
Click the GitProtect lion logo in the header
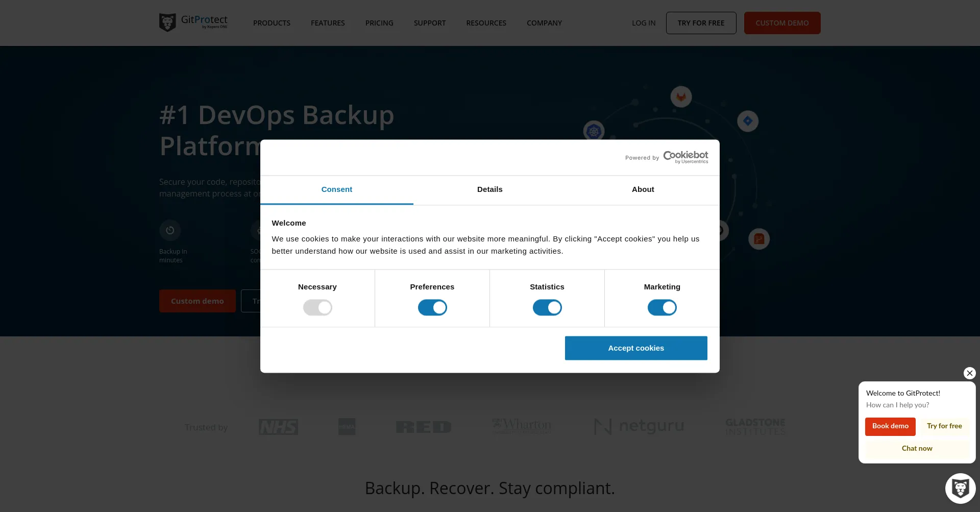coord(167,22)
